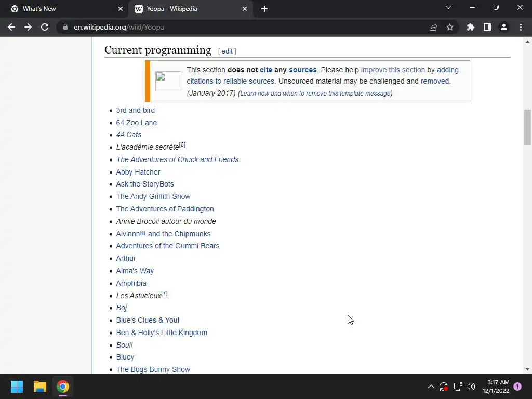Close the Yoopa - Wikipedia tab
Image resolution: width=532 pixels, height=399 pixels.
(245, 9)
